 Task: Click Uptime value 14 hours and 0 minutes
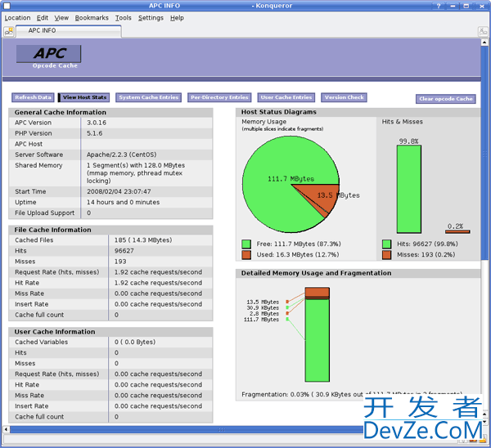point(123,202)
